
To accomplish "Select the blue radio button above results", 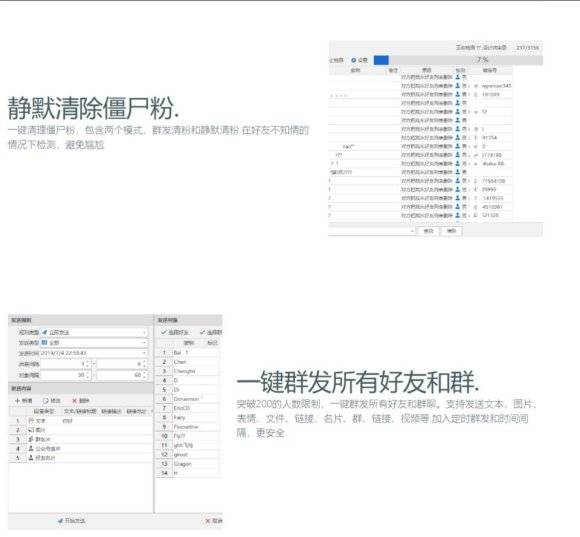I will coord(354,60).
